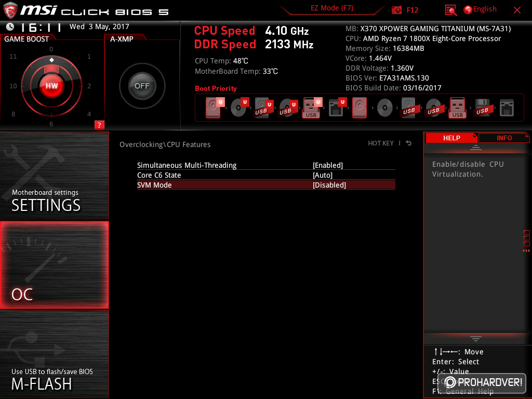Open the SVM Mode [Disabled] value
This screenshot has width=532, height=399.
[329, 185]
